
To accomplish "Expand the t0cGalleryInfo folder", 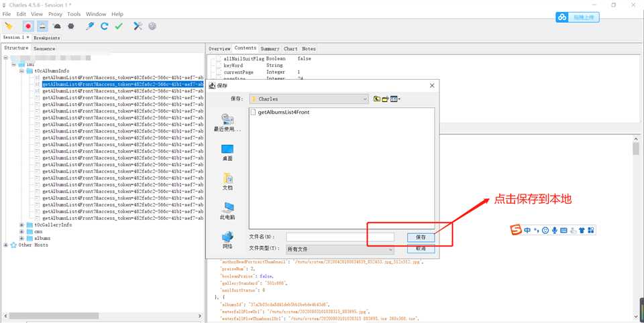I will [21, 225].
